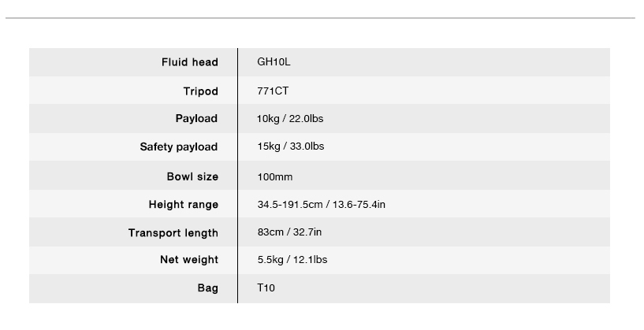Click the "Bag" row label
Screen dimensions: 644x330
(x=208, y=288)
